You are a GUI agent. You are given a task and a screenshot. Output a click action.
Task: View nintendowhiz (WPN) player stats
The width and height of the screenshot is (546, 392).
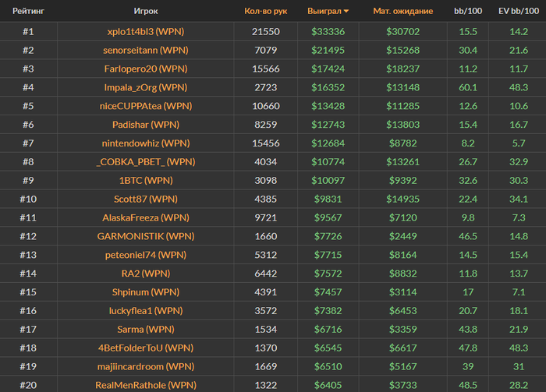pyautogui.click(x=146, y=143)
